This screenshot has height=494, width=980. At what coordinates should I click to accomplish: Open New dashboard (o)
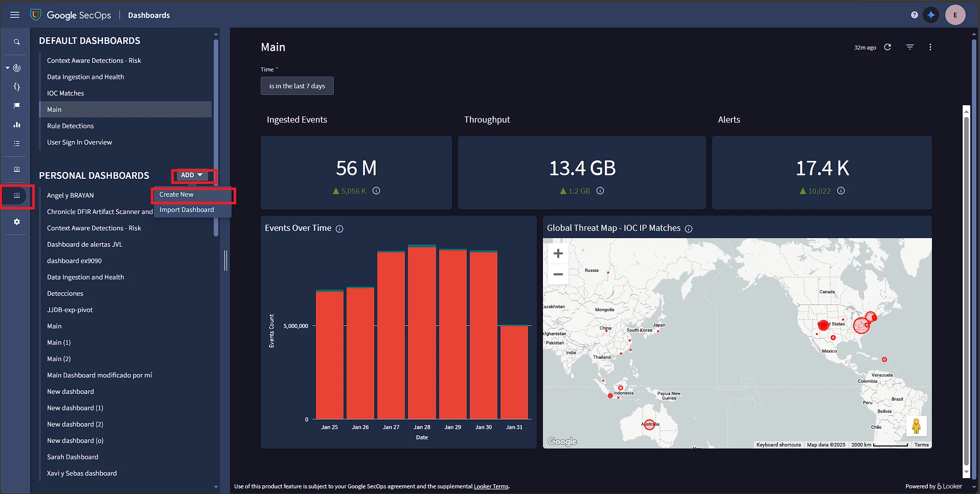click(x=75, y=440)
